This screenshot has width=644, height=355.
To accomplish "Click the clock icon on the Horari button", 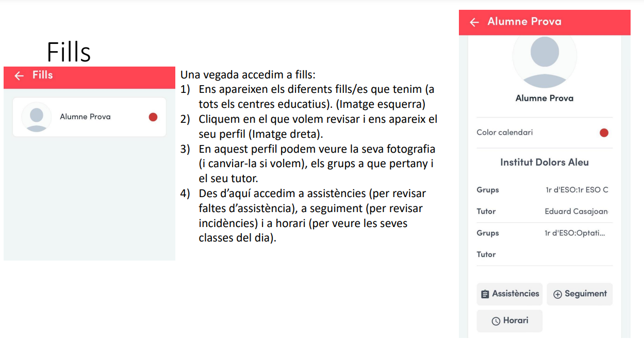I will [x=496, y=321].
